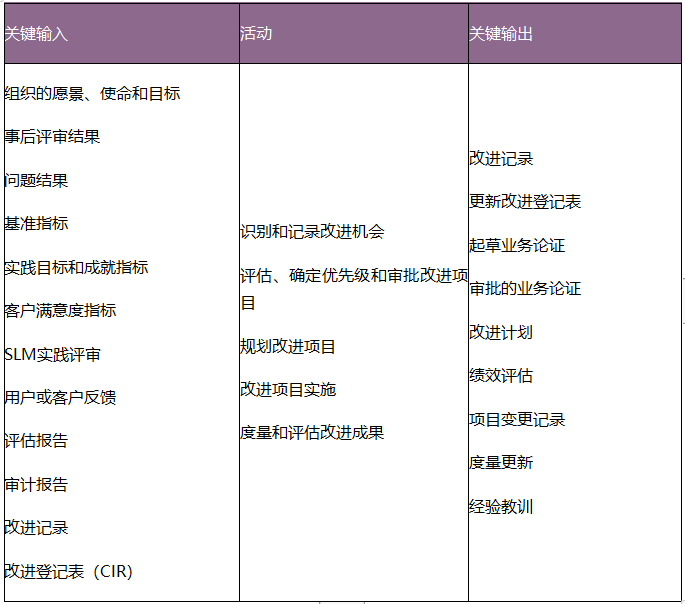The image size is (685, 604).
Task: Click the 项目变更记录 output item
Action: point(517,420)
